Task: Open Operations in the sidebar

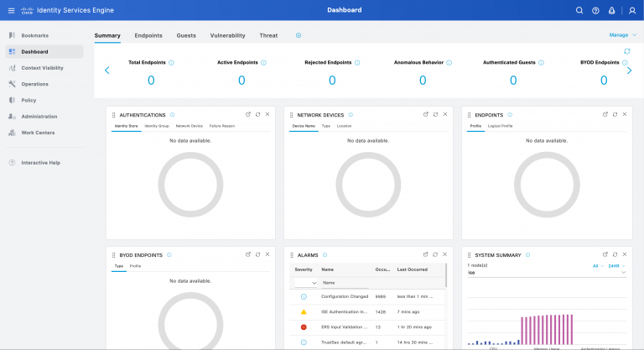Action: (x=44, y=84)
